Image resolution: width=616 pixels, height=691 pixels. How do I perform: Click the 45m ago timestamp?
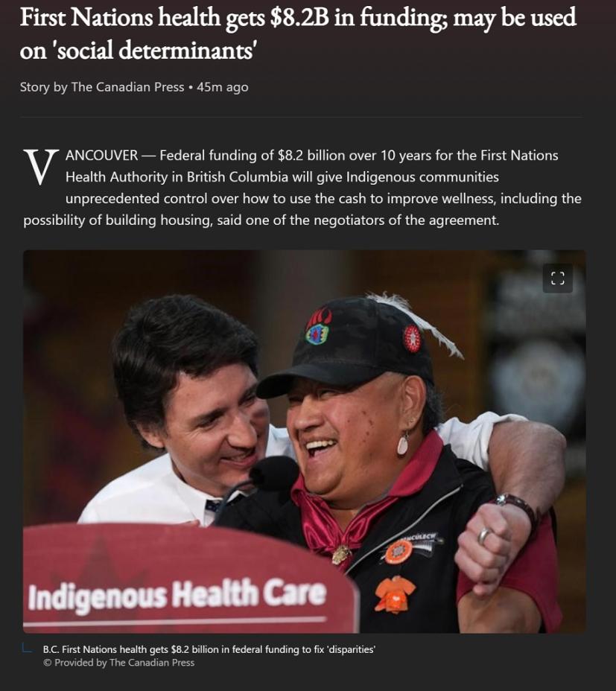223,87
